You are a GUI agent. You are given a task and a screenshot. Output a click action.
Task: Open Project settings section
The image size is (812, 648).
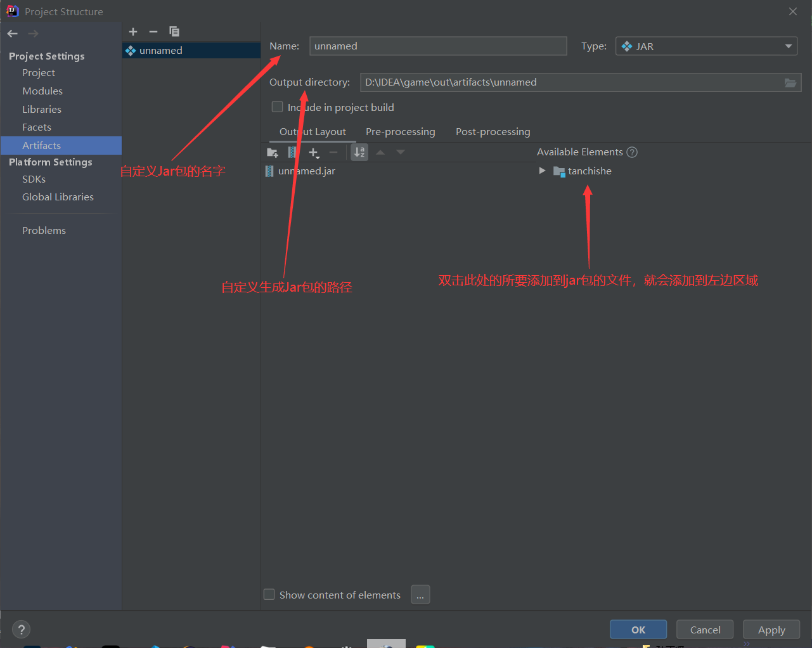click(x=39, y=73)
